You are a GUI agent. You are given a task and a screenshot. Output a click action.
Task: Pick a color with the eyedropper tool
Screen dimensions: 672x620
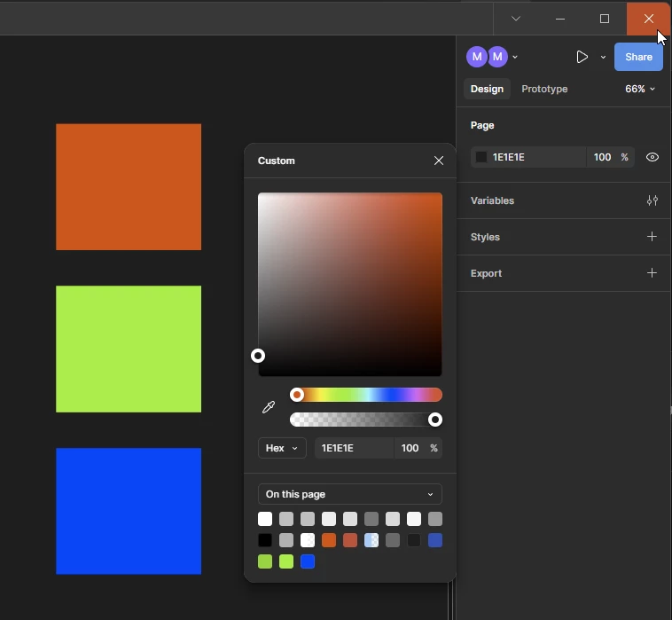(x=269, y=407)
